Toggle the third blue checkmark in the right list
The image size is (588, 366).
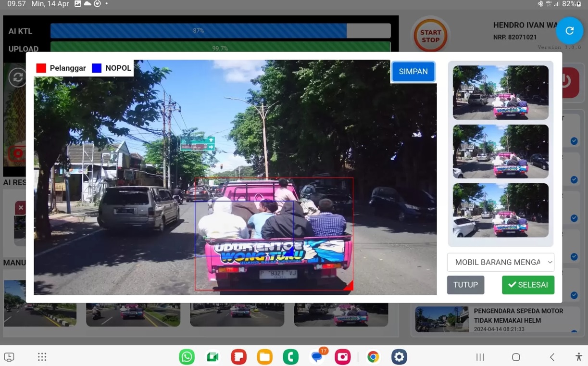(574, 218)
